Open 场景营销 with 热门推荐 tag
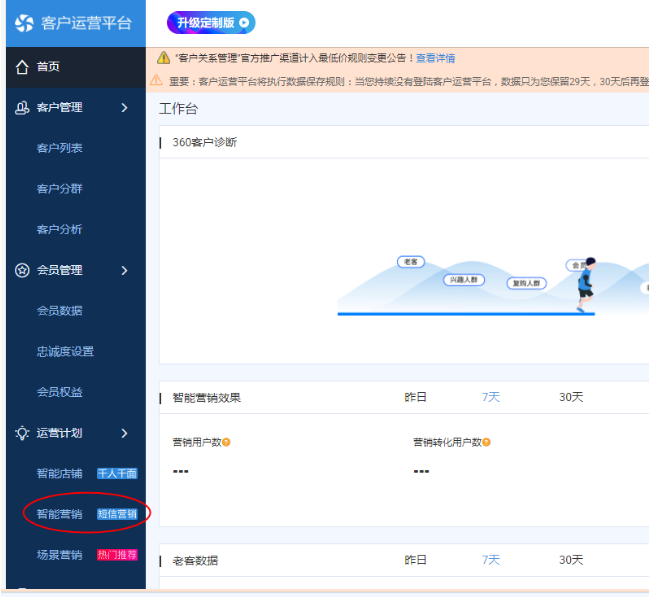 point(60,555)
